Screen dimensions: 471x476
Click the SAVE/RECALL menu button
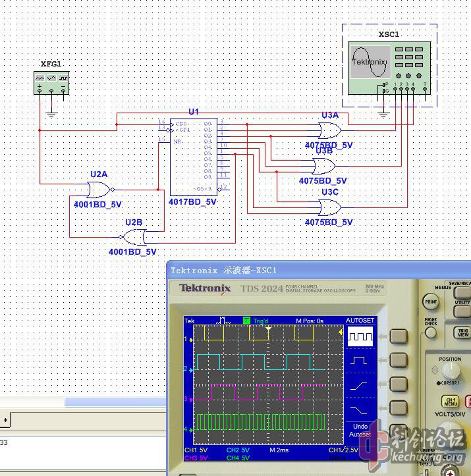coord(462,292)
